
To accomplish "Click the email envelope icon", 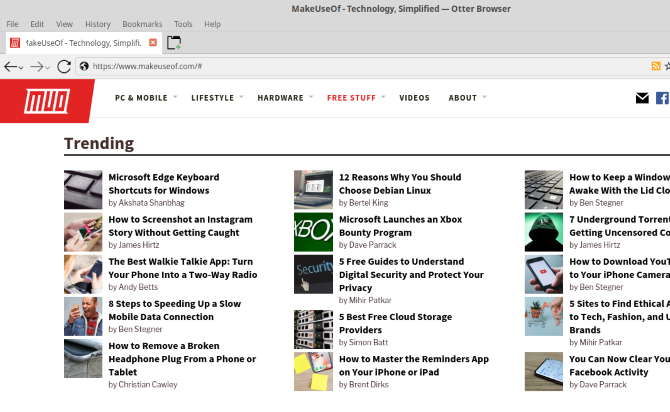I will pyautogui.click(x=642, y=98).
